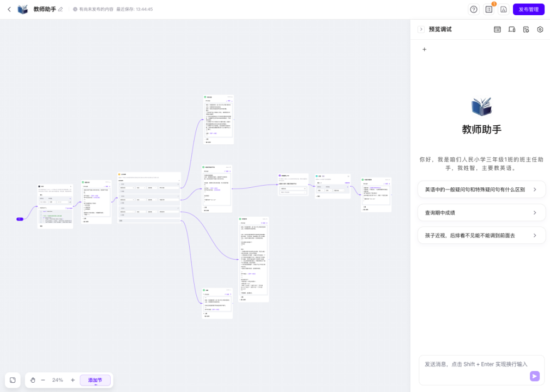This screenshot has width=550, height=392.
Task: Click the chevron on 孩子近视 suggestion row
Action: point(535,235)
